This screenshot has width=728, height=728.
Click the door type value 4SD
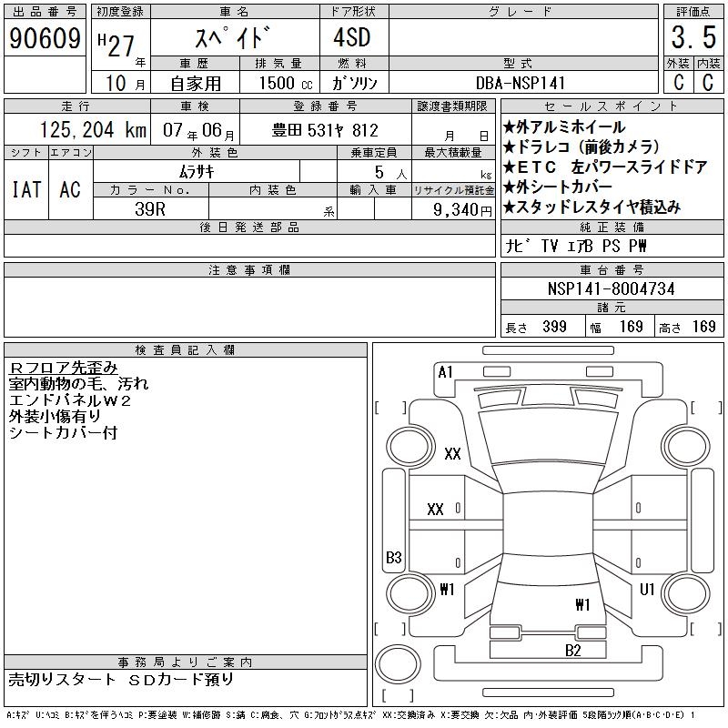point(352,37)
